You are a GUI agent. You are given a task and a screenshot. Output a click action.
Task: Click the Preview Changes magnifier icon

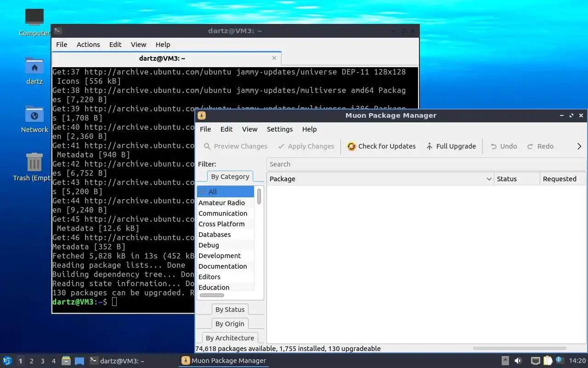click(207, 146)
